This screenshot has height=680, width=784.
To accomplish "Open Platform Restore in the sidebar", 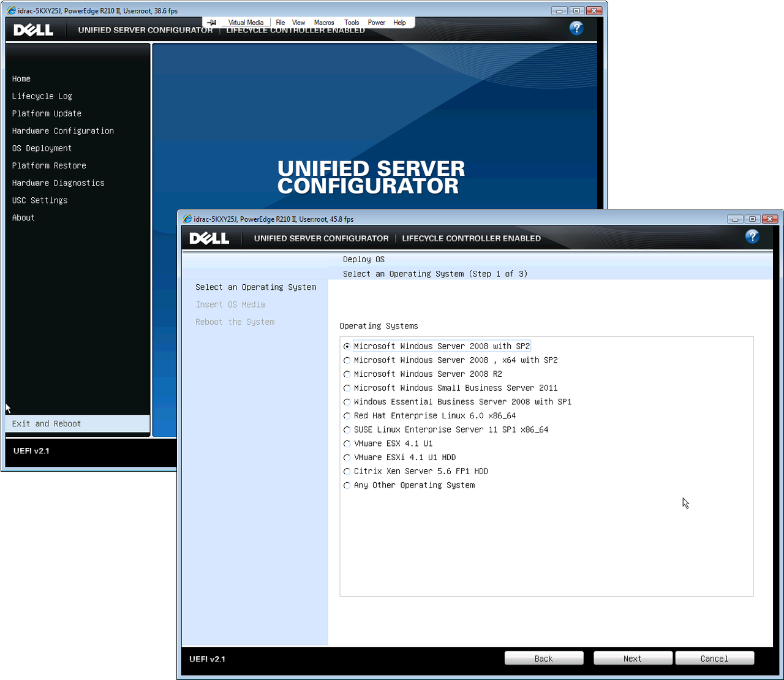I will [49, 165].
